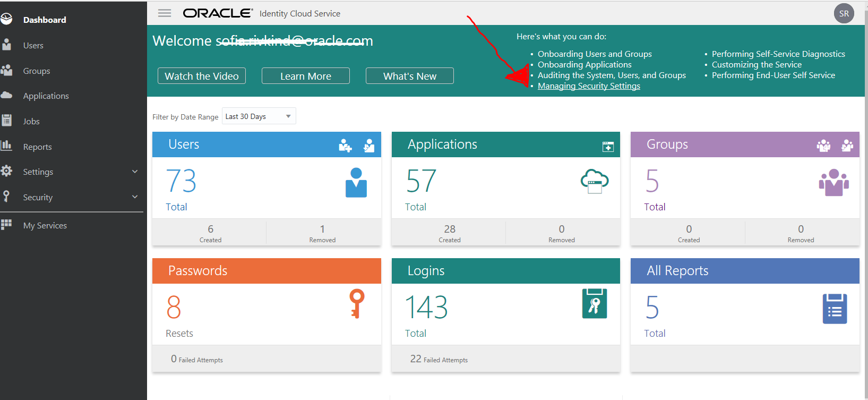868x400 pixels.
Task: Open the SR user avatar menu
Action: point(844,14)
